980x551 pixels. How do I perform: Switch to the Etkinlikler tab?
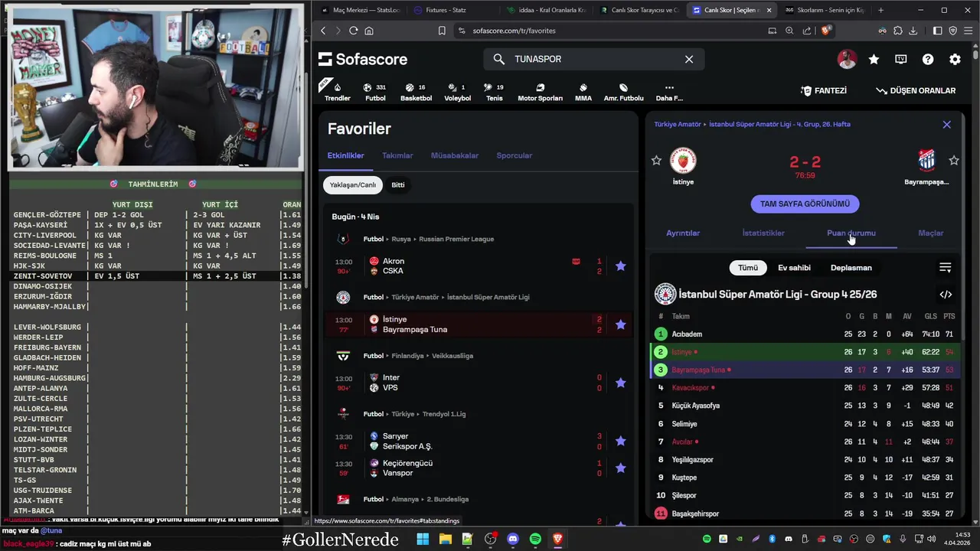pos(346,155)
